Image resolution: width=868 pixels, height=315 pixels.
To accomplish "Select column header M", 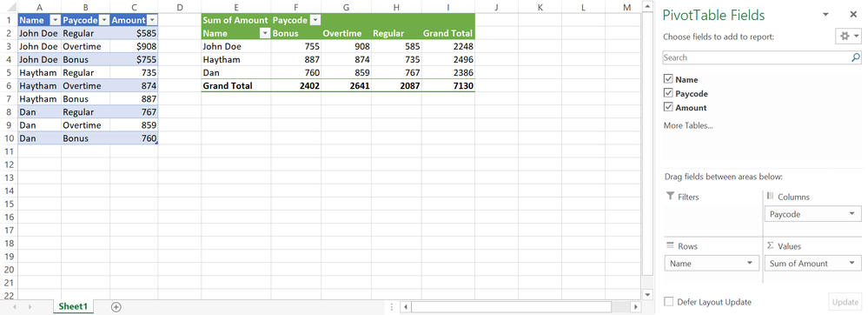I will point(626,7).
